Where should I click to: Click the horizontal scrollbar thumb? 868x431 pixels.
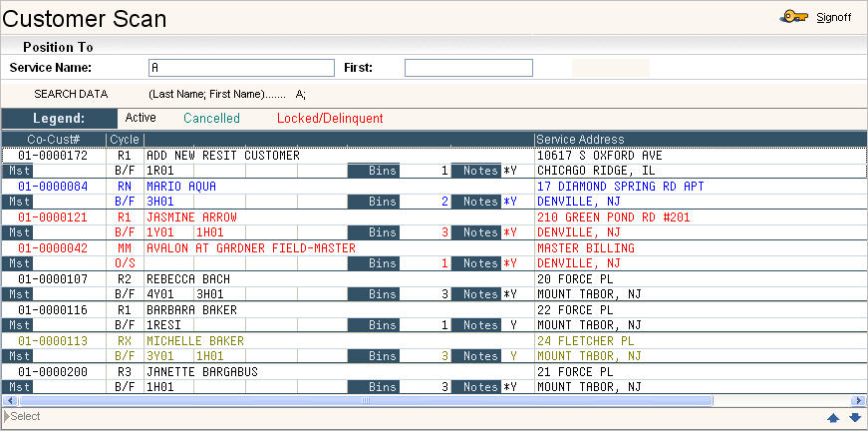click(366, 400)
